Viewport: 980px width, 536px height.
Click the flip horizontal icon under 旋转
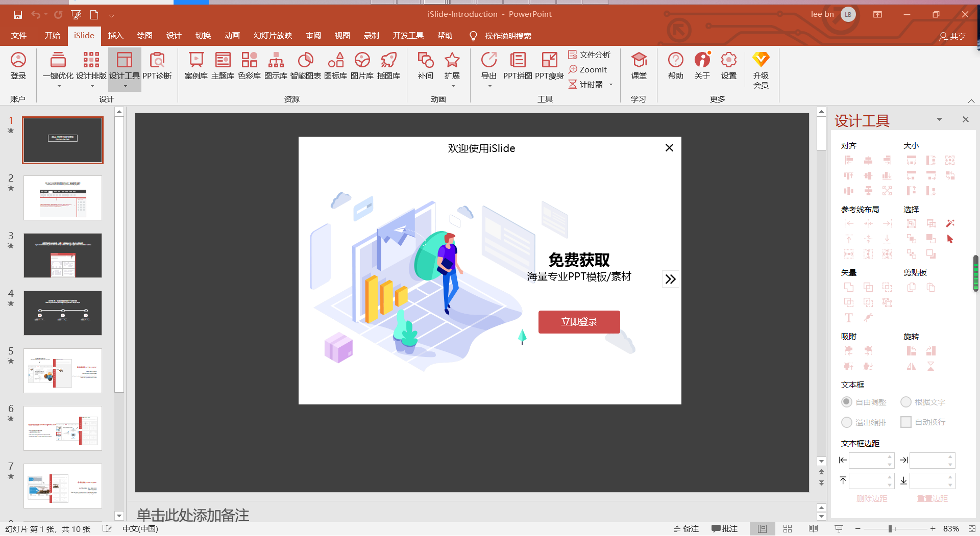pyautogui.click(x=911, y=366)
